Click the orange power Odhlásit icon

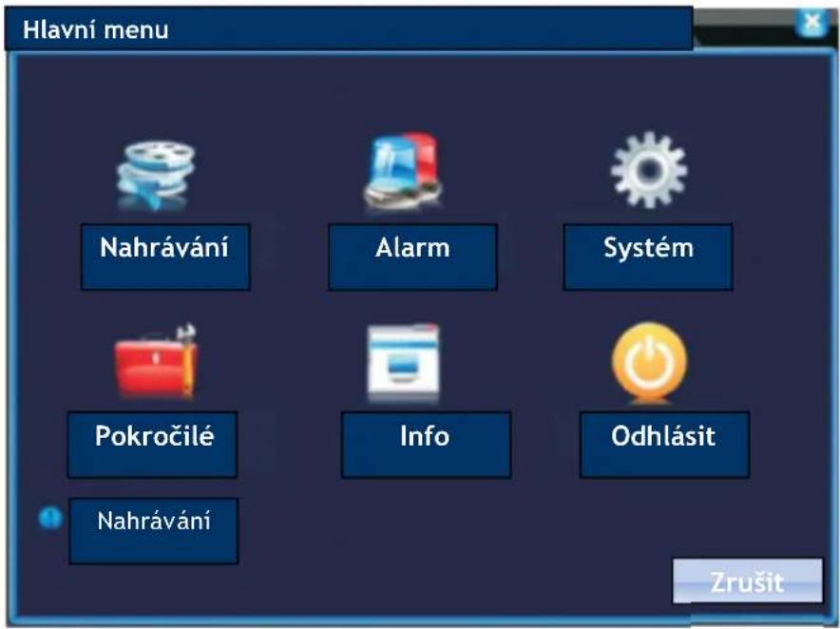tap(649, 362)
